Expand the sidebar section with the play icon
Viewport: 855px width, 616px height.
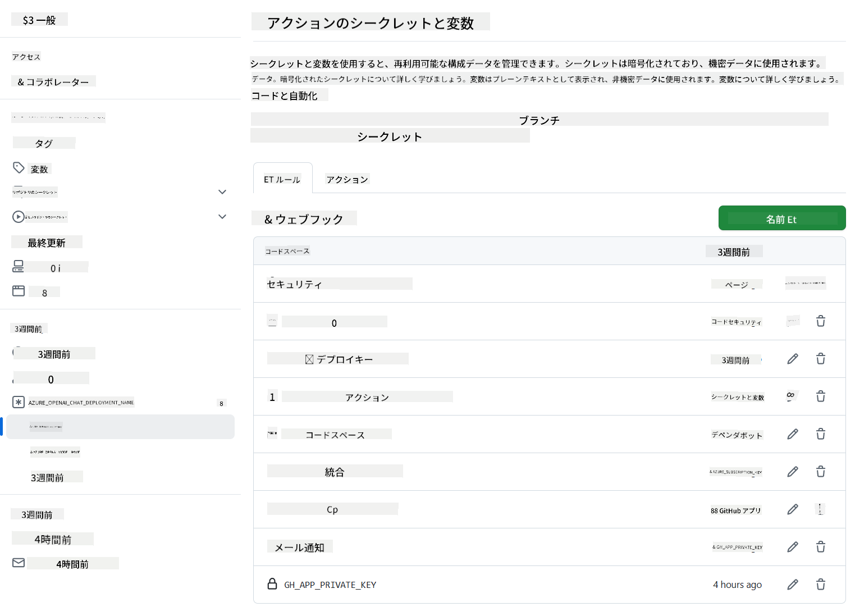tap(222, 217)
